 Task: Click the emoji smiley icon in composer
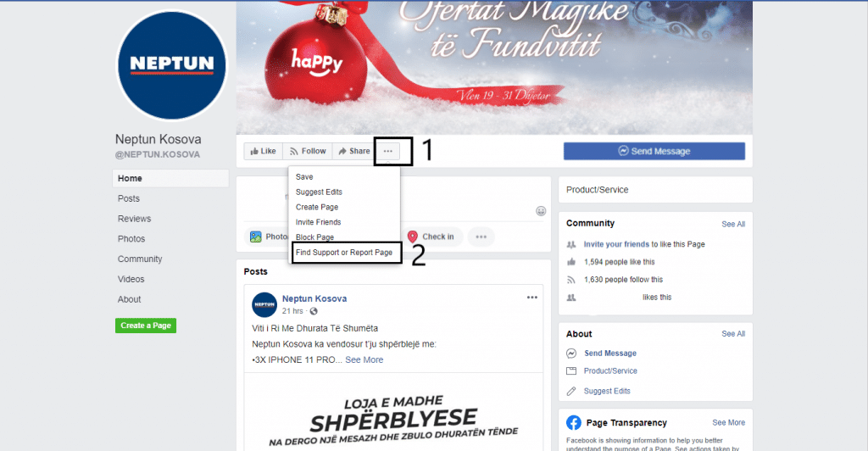coord(541,211)
